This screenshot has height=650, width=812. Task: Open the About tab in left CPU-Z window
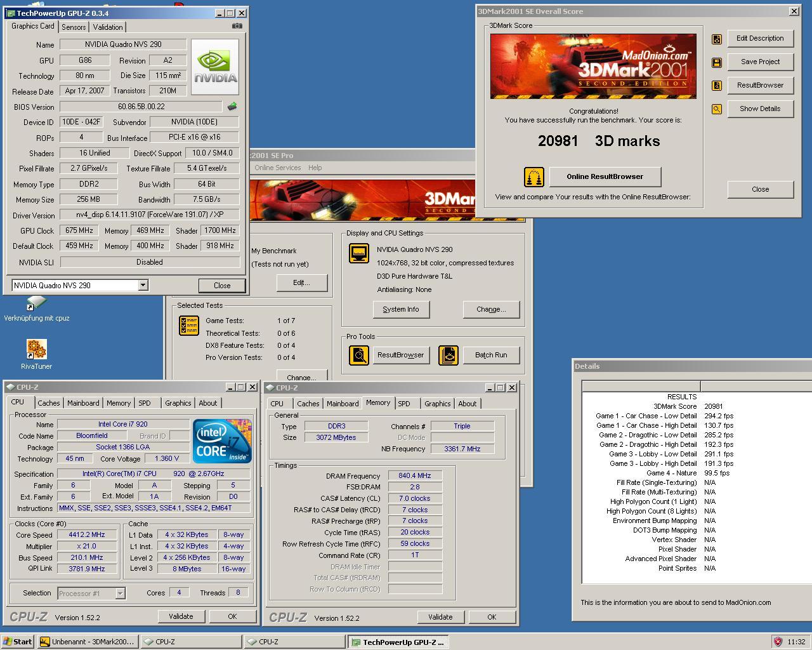[x=208, y=403]
